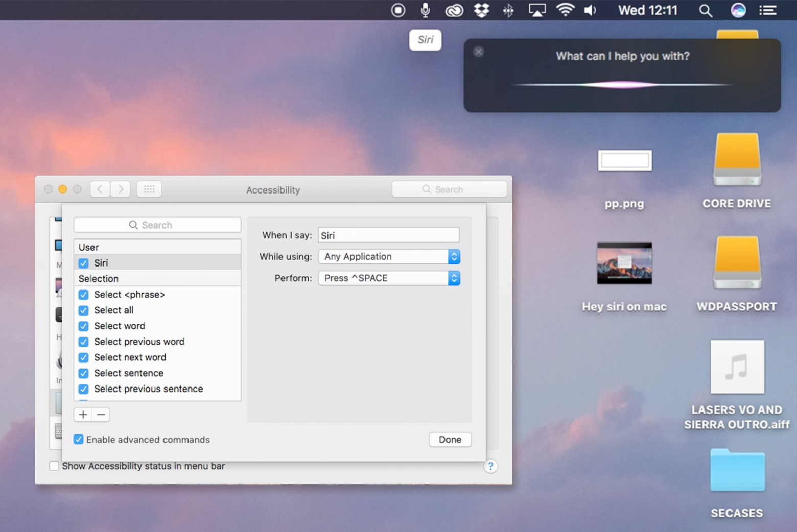Close the Siri prompt window
Image resolution: width=797 pixels, height=532 pixels.
coord(479,52)
